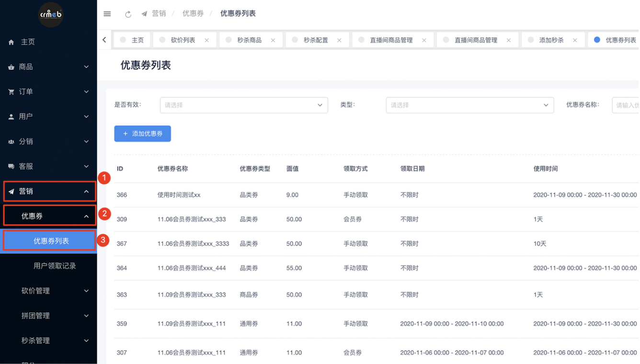Click the 优惠券列表 breadcrumb

click(238, 13)
